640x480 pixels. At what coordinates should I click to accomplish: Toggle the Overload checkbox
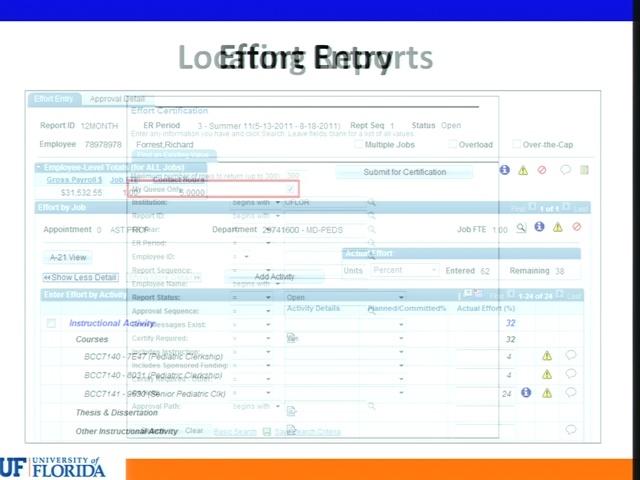(x=452, y=144)
